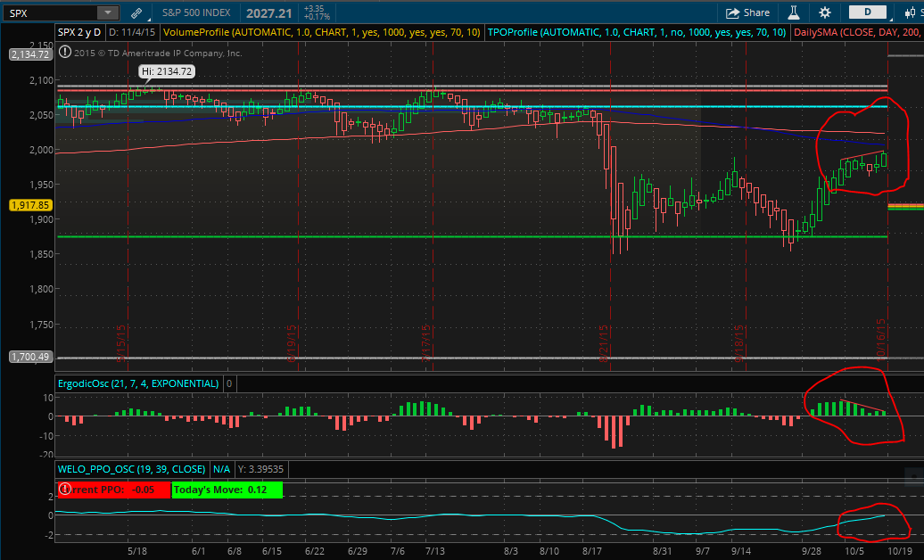Click the +3.35 net change value
This screenshot has height=560, width=924.
[x=314, y=9]
